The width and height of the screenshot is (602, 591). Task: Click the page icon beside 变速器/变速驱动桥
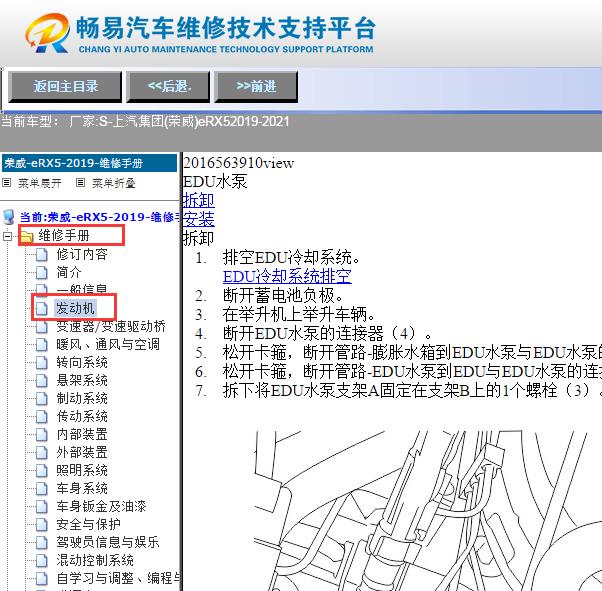41,327
